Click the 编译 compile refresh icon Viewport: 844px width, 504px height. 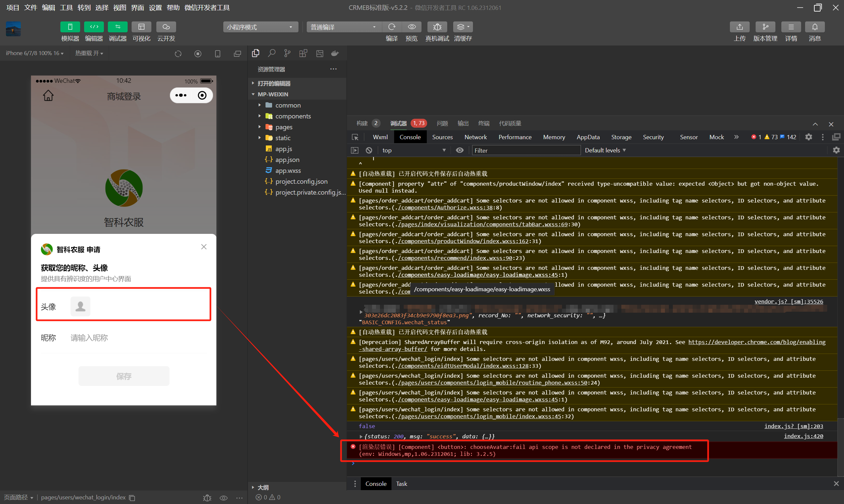pyautogui.click(x=392, y=27)
